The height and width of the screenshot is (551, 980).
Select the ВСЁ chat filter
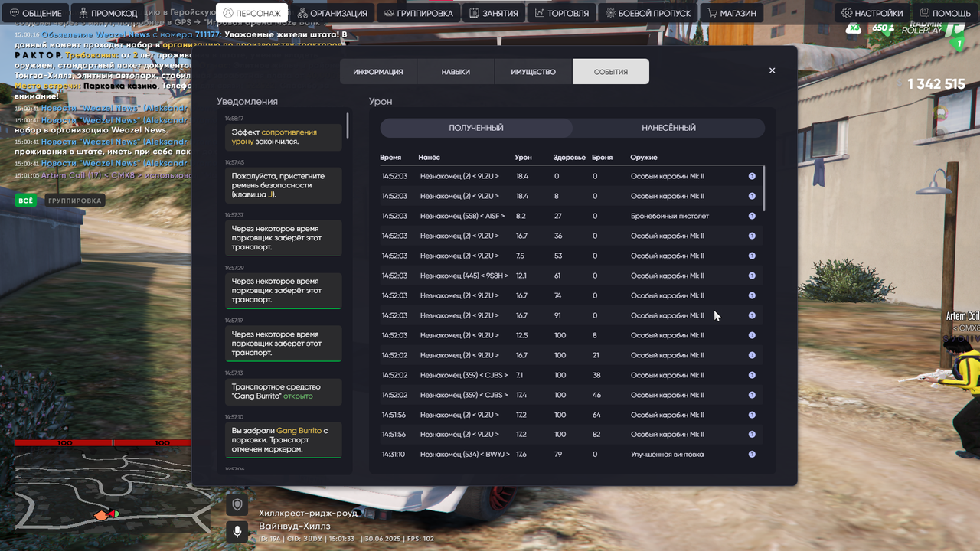25,201
